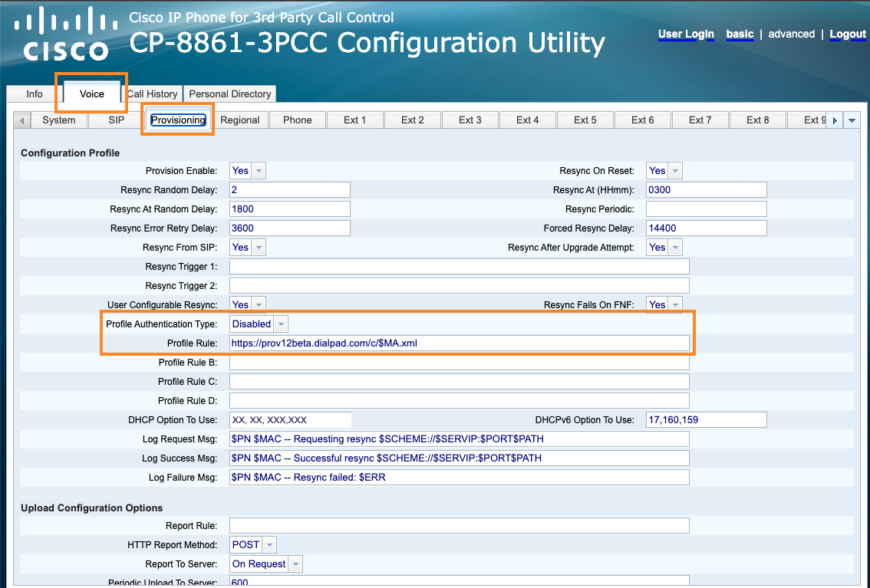Screen dimensions: 870x588
Task: Click the advanced view label
Action: 791,34
